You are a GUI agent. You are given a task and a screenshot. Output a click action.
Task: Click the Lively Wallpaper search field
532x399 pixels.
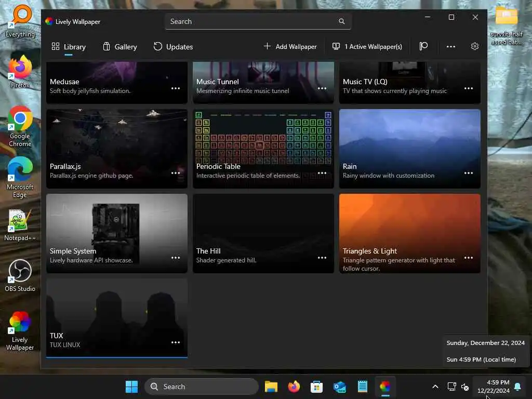point(258,21)
